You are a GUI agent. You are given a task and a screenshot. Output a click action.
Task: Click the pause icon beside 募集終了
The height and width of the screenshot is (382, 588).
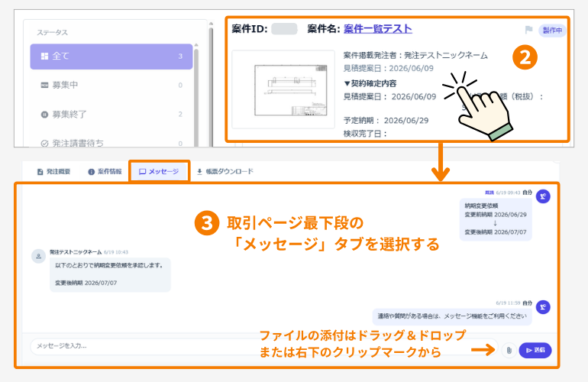point(44,115)
